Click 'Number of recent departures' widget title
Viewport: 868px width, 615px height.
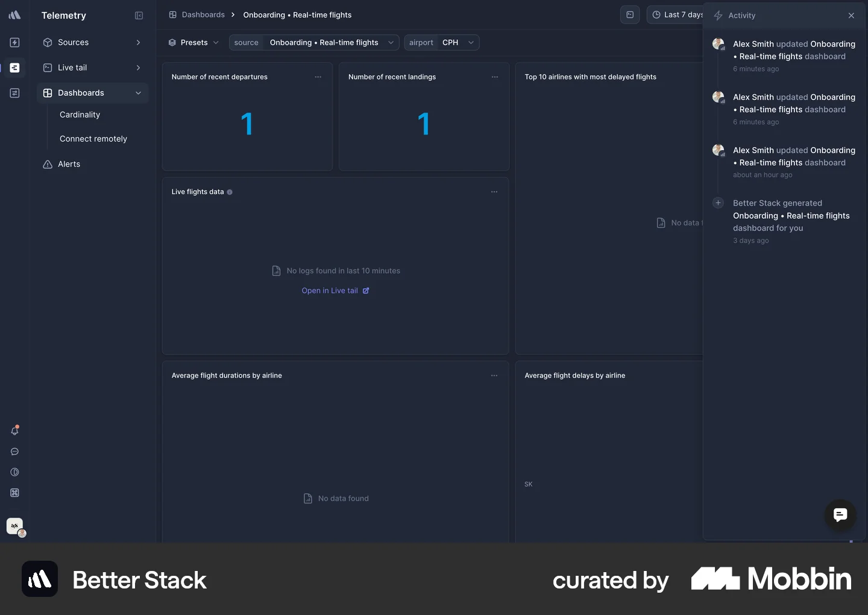click(x=219, y=77)
